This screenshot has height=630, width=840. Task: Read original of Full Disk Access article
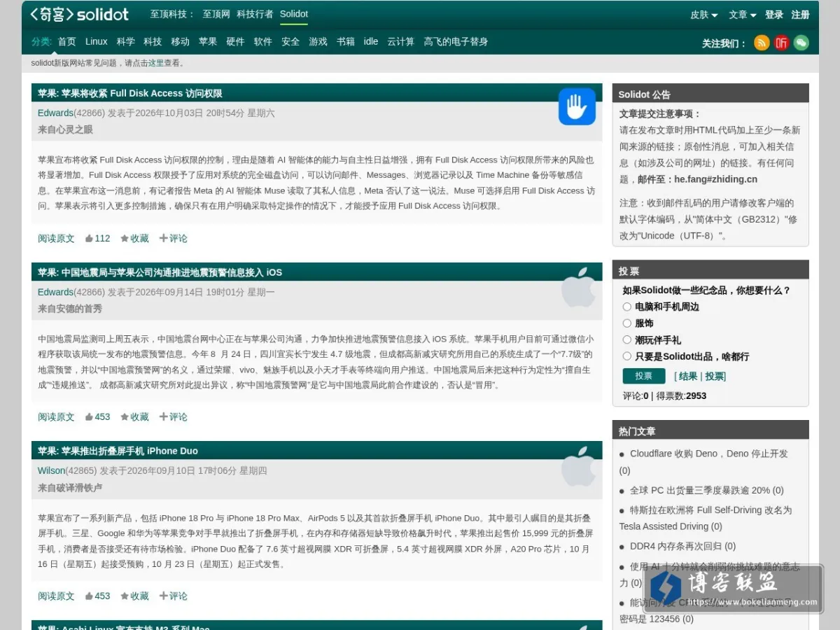point(56,238)
